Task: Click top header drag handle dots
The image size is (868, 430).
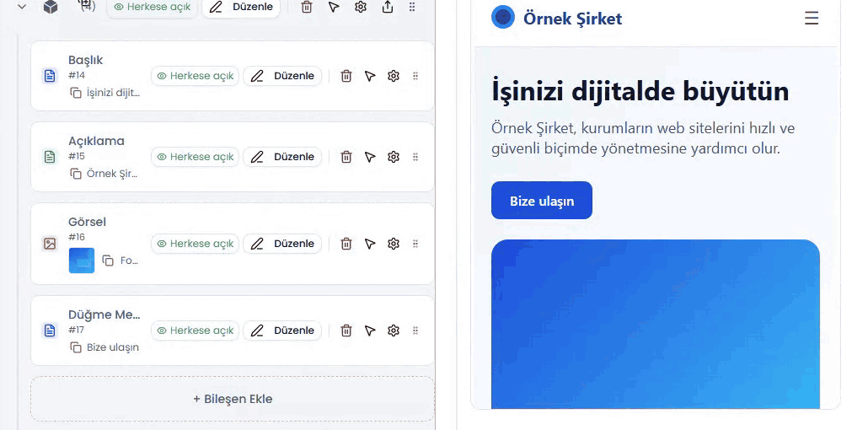Action: click(412, 8)
